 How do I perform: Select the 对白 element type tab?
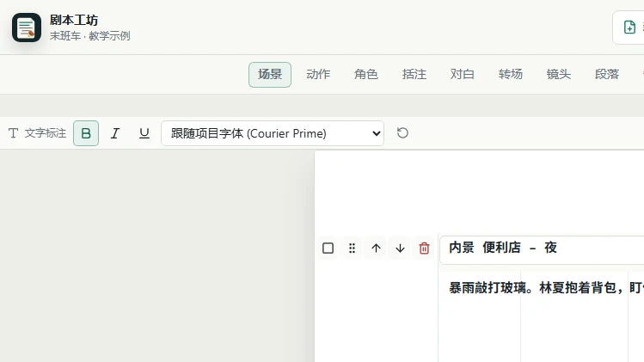coord(462,74)
